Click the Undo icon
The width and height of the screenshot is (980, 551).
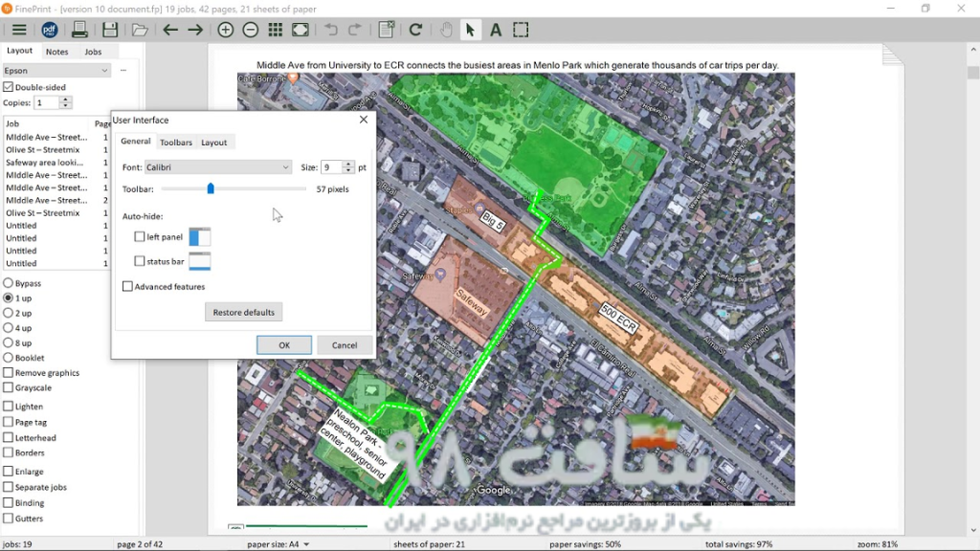(x=330, y=30)
